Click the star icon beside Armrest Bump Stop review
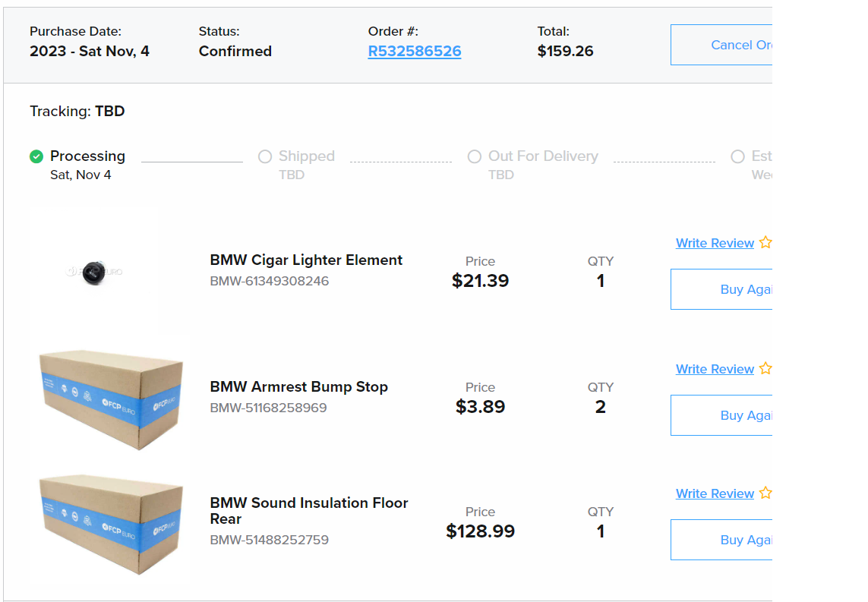The height and width of the screenshot is (602, 868). click(765, 369)
